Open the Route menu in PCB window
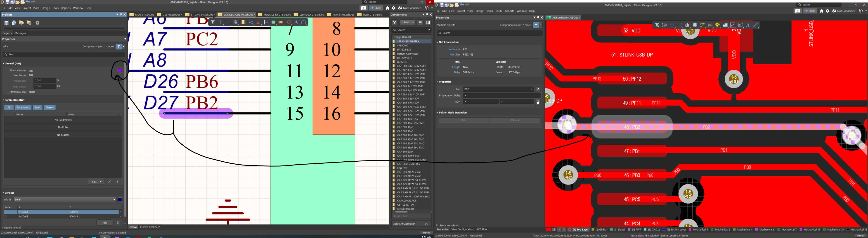 pos(499,11)
